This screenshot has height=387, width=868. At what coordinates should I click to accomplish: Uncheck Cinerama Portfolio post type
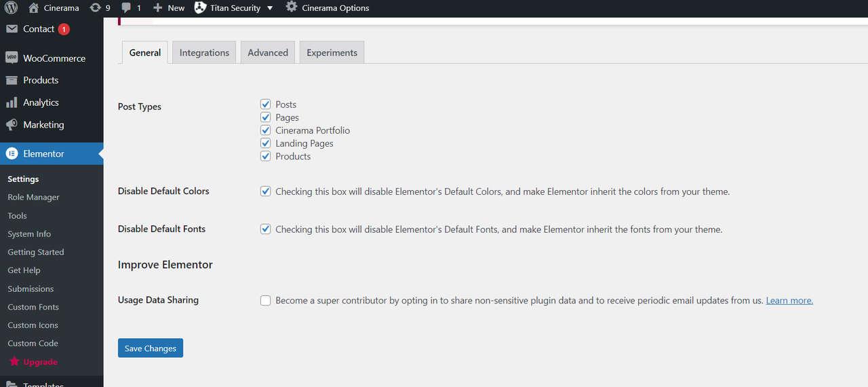tap(266, 130)
